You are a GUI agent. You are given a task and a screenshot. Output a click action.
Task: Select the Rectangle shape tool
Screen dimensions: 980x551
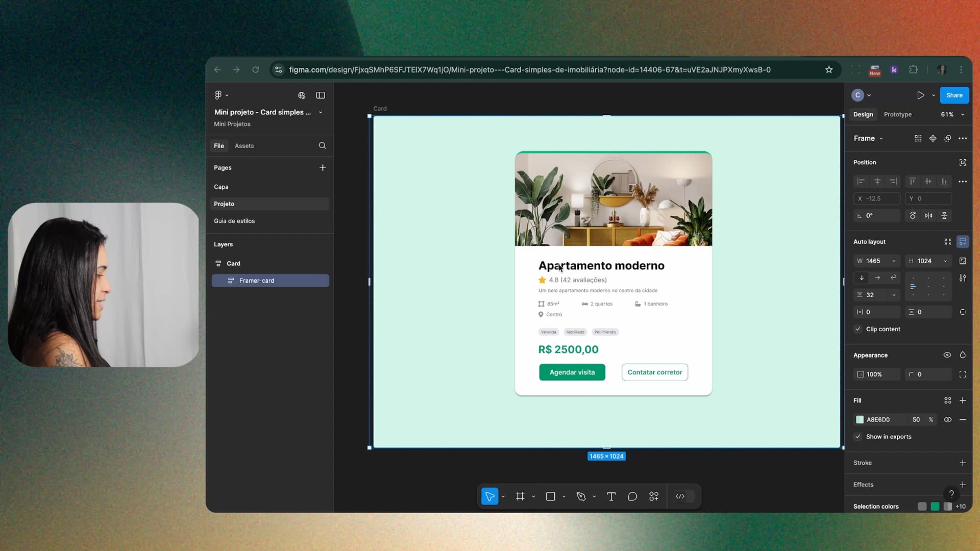click(550, 496)
